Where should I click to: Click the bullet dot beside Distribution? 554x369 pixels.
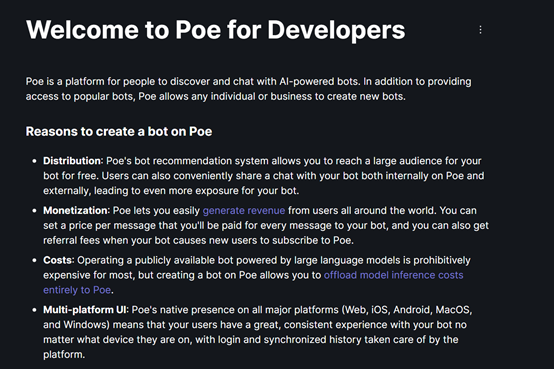(x=34, y=161)
